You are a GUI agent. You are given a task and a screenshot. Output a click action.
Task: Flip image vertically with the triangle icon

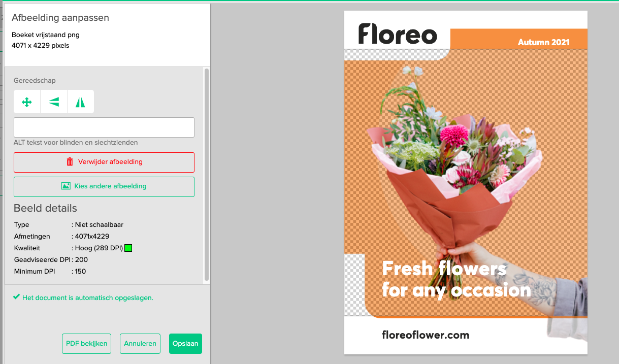click(54, 102)
